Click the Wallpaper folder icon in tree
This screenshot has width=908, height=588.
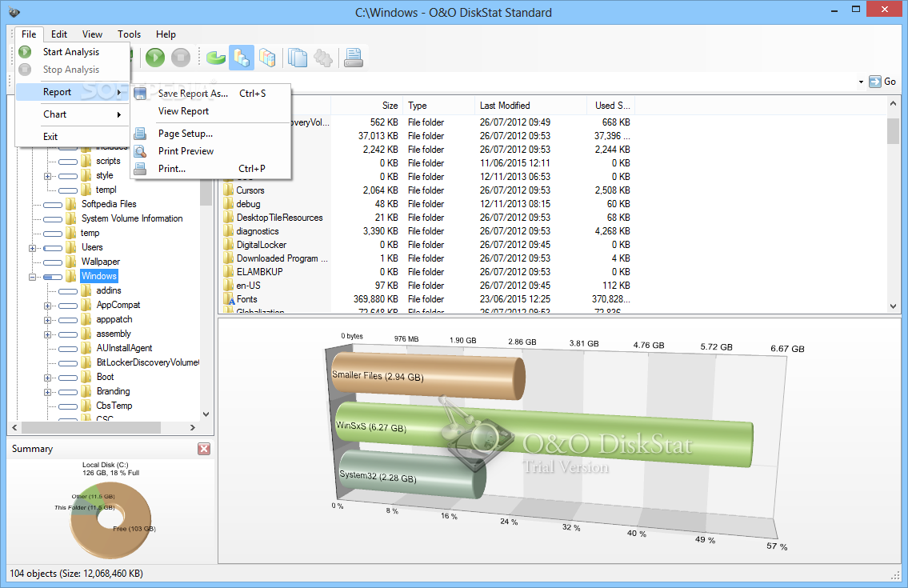pyautogui.click(x=71, y=262)
